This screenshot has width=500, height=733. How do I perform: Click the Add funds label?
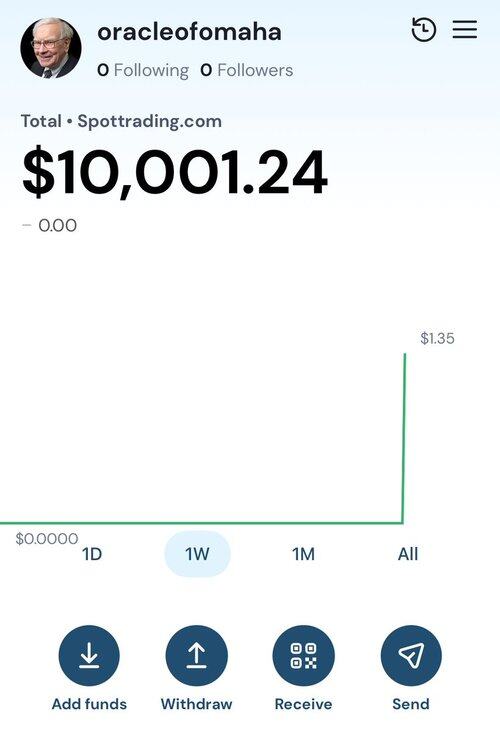[89, 704]
